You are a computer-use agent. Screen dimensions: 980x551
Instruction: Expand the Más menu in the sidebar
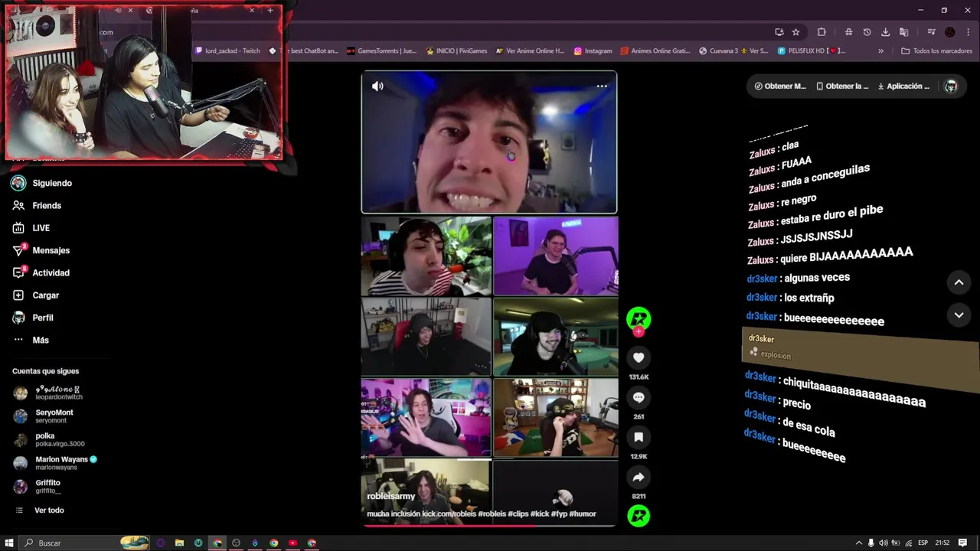(x=31, y=340)
